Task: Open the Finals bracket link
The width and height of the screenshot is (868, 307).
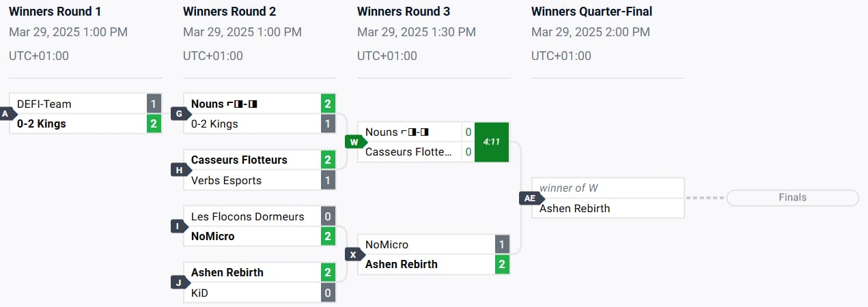Action: pyautogui.click(x=792, y=198)
